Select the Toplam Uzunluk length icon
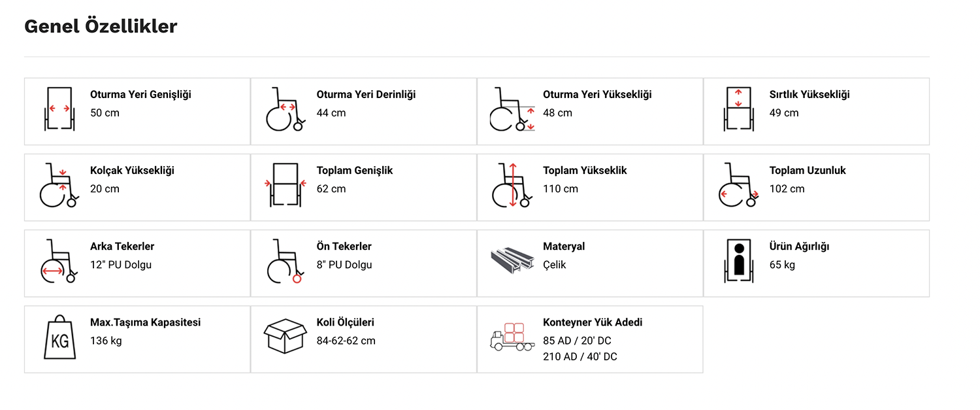Viewport: 980px width, 410px height. (738, 186)
